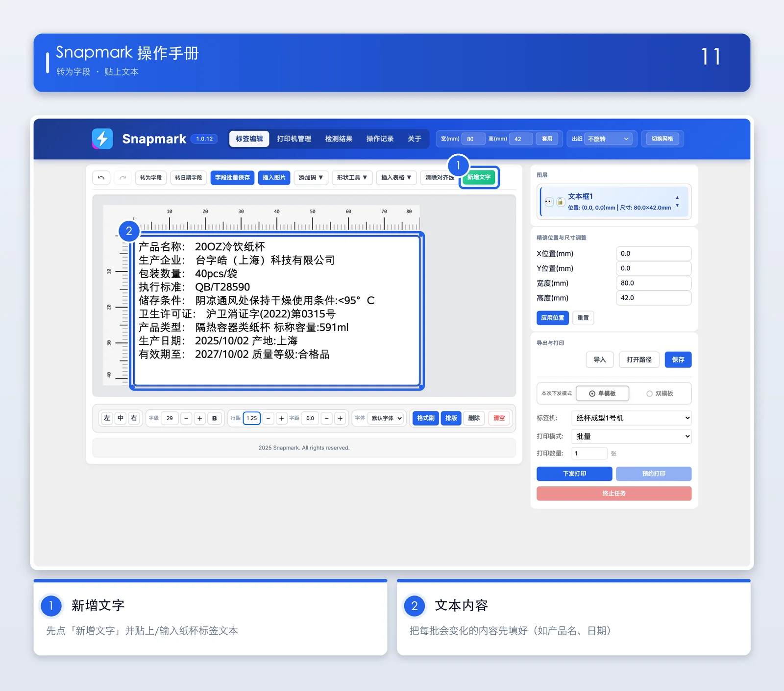The height and width of the screenshot is (691, 784).
Task: Click the 清除对齐线 button
Action: point(440,178)
